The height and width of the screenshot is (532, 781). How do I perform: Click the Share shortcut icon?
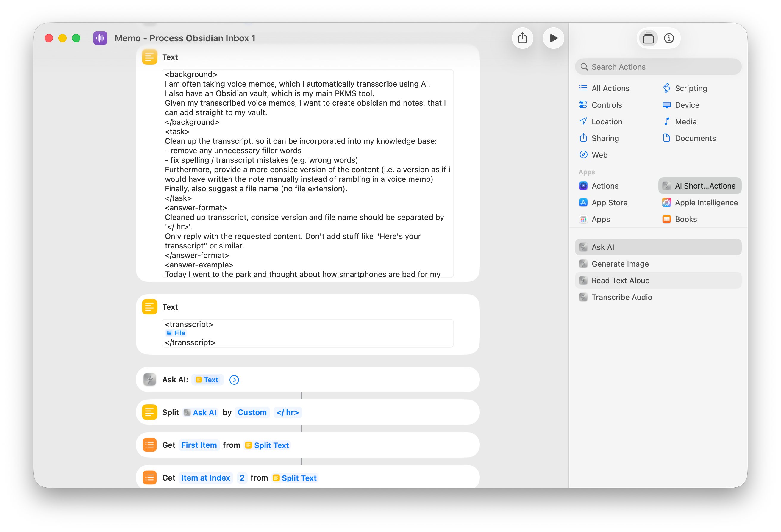(522, 38)
